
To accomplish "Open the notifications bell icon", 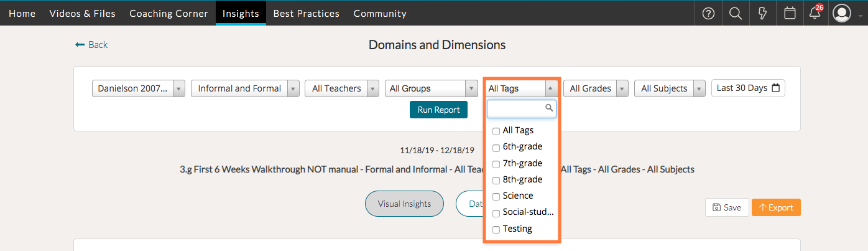I will (815, 13).
